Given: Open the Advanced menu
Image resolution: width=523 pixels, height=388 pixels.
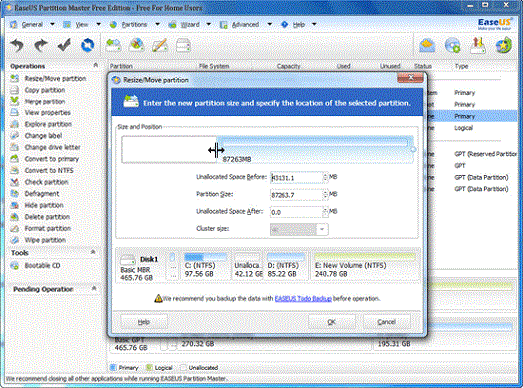Looking at the screenshot, I should pos(245,24).
